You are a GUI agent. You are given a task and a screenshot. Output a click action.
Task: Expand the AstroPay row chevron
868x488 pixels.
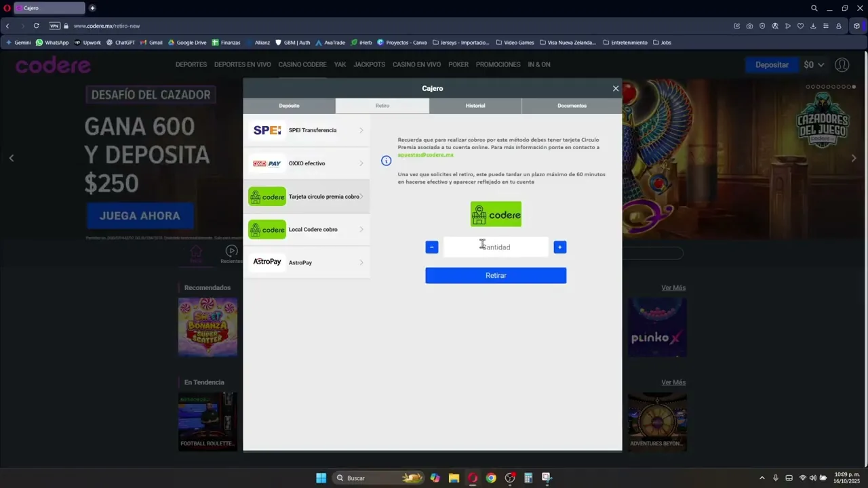click(361, 262)
